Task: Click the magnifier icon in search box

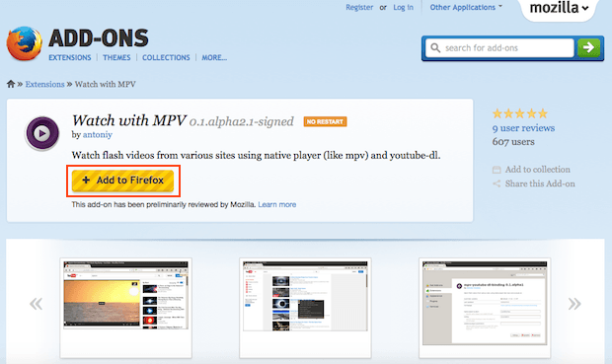Action: 435,47
